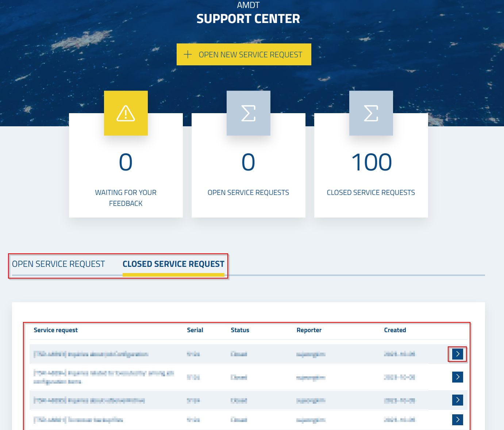Sort by the Status column header
The image size is (504, 430).
point(240,330)
